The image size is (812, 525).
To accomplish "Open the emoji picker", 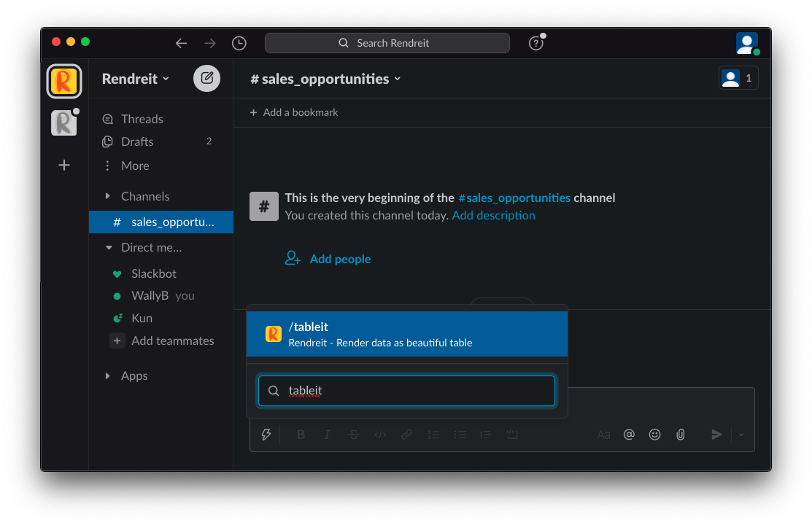I will 654,435.
